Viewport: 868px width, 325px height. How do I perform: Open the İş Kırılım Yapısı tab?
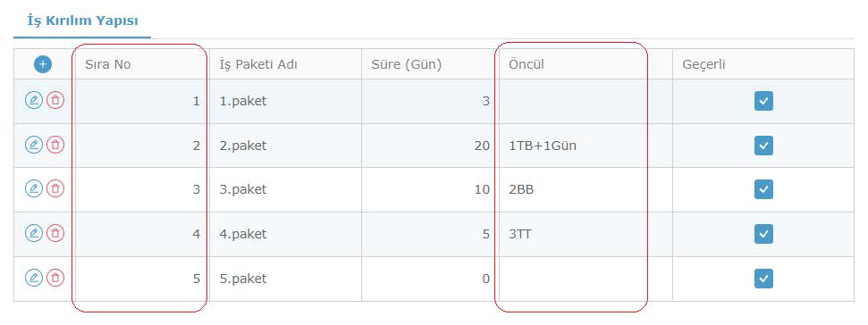(x=82, y=21)
